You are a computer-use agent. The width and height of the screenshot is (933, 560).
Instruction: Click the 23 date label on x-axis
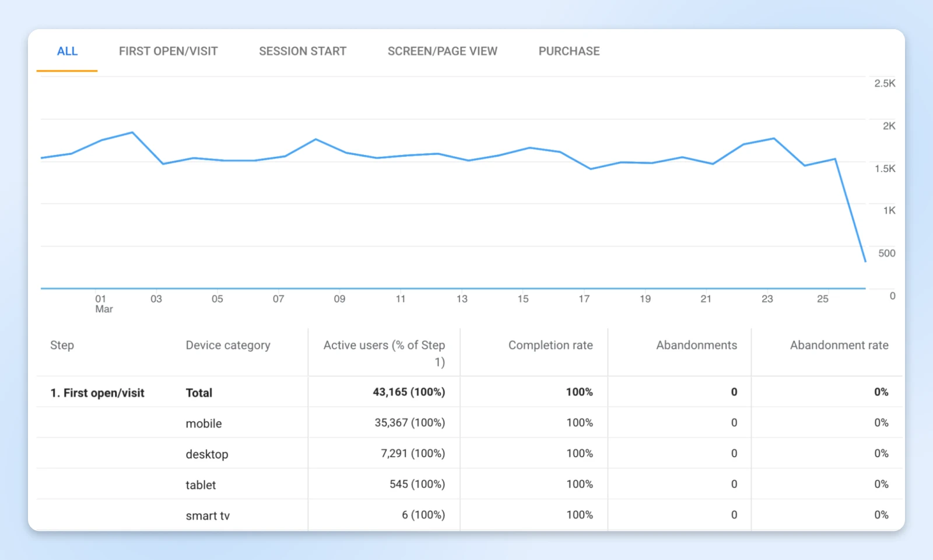coord(767,299)
